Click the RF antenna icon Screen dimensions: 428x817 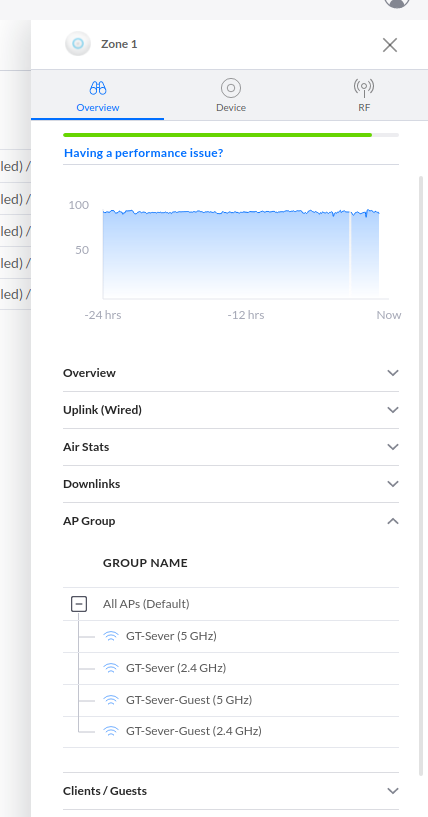(364, 88)
